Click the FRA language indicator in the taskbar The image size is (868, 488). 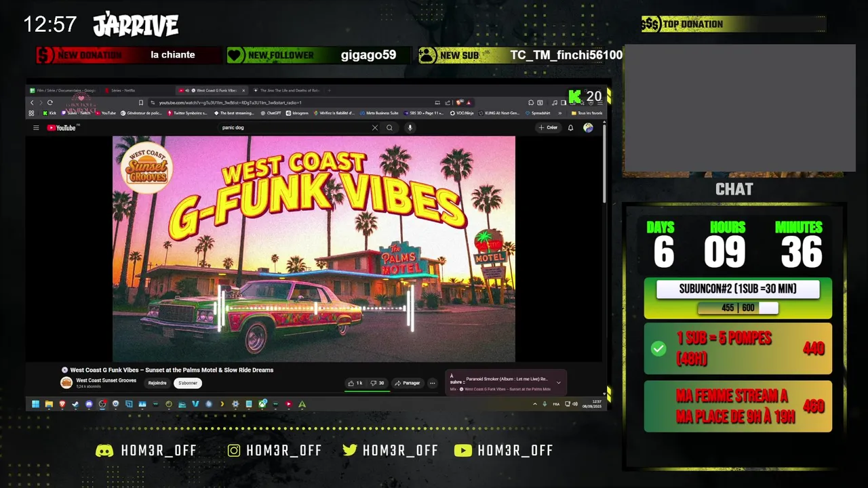(556, 404)
